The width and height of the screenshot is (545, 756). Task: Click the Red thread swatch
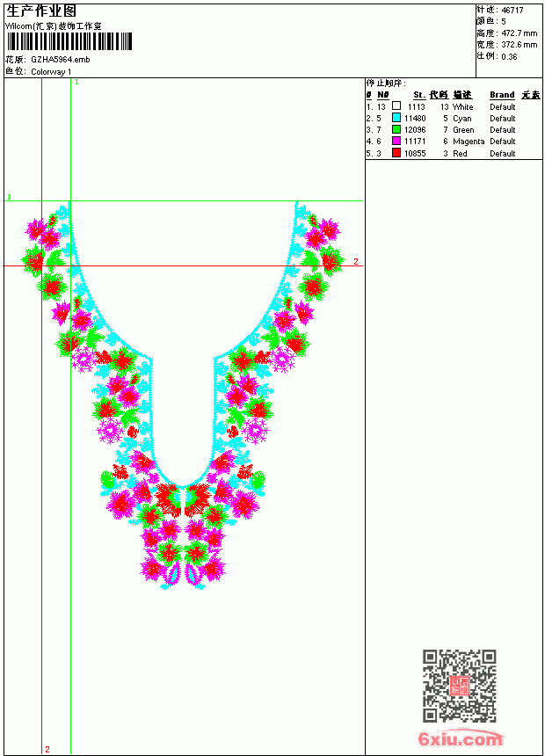(x=396, y=153)
